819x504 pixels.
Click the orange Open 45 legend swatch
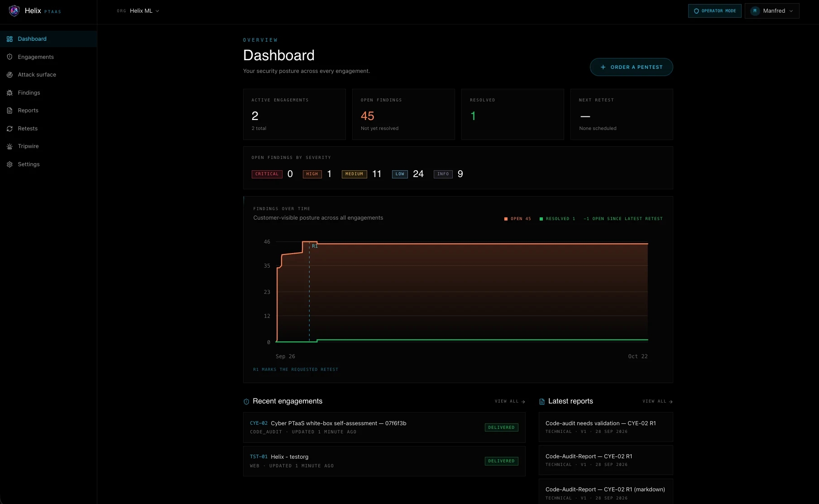point(506,219)
